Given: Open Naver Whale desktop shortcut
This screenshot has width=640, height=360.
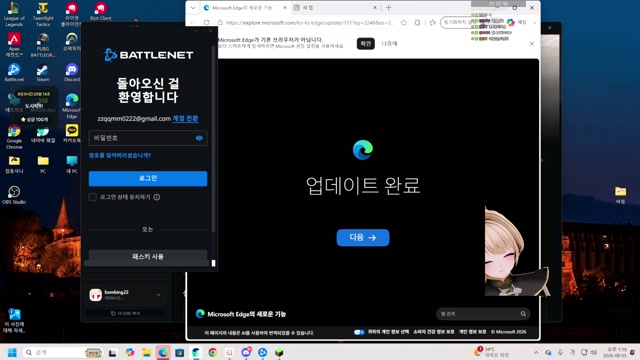Looking at the screenshot, I should coord(43,135).
